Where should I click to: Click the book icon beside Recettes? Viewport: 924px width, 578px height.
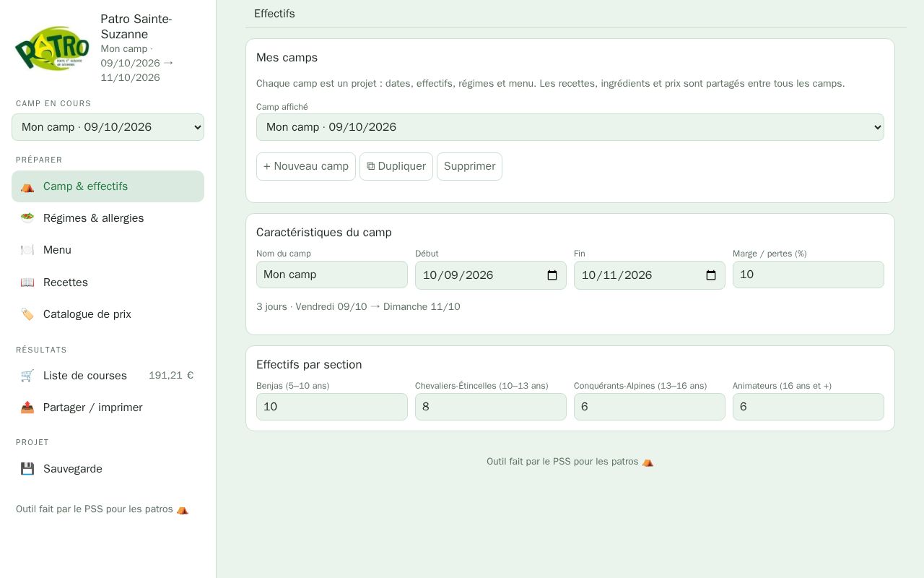[27, 282]
